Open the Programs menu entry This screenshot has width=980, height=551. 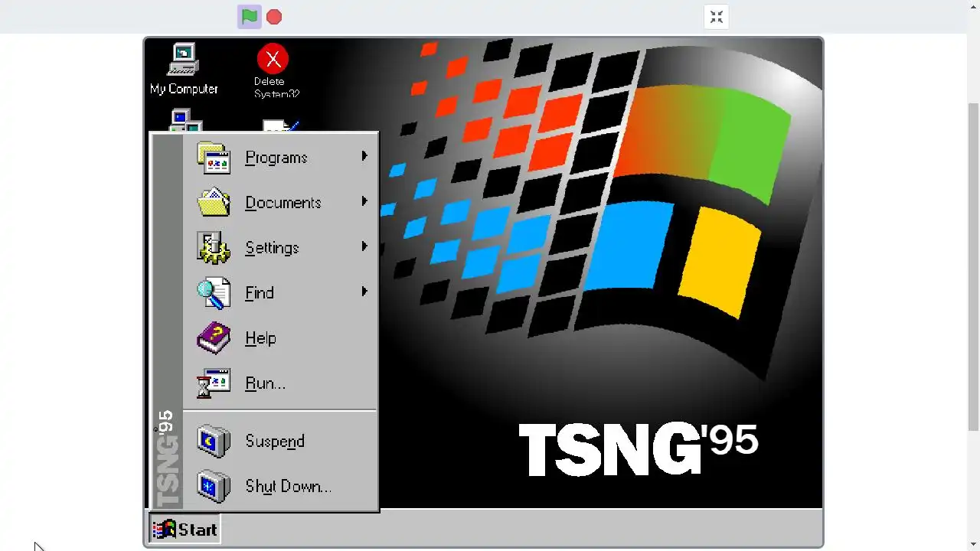tap(280, 158)
